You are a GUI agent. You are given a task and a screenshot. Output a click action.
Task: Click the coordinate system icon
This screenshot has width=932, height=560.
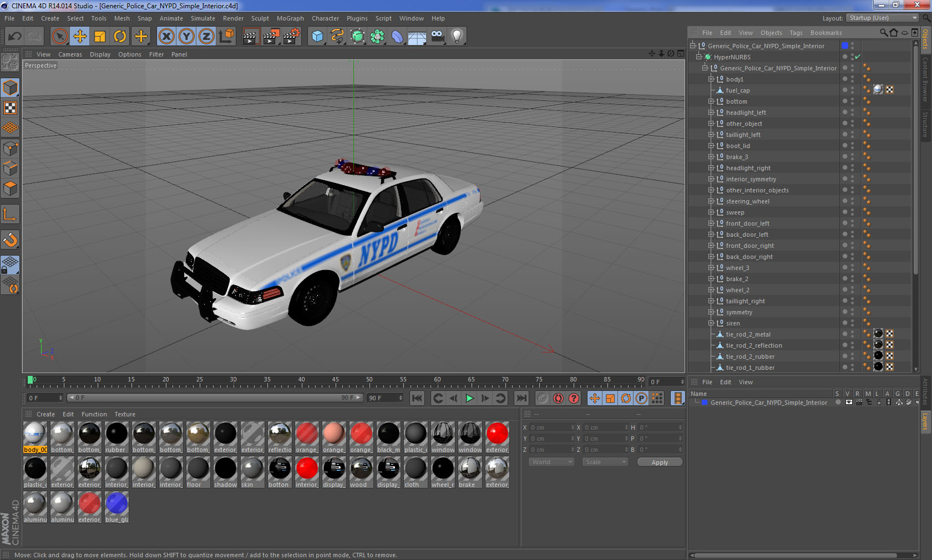click(x=226, y=37)
